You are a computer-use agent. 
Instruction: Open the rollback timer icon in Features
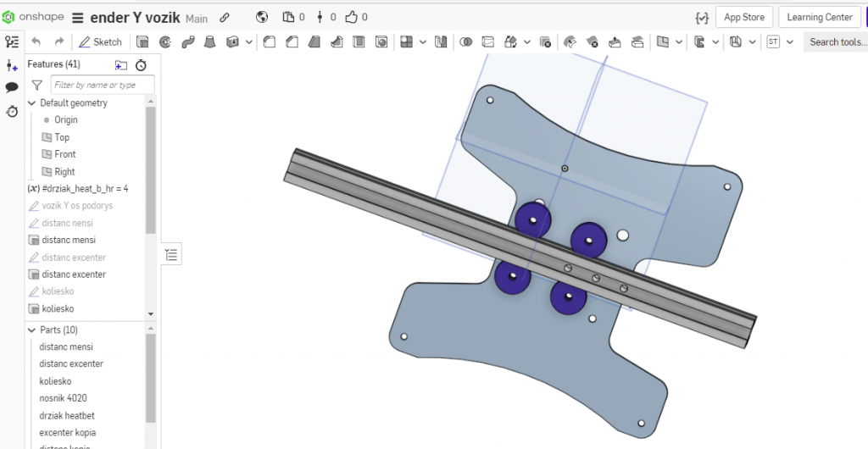tap(141, 64)
